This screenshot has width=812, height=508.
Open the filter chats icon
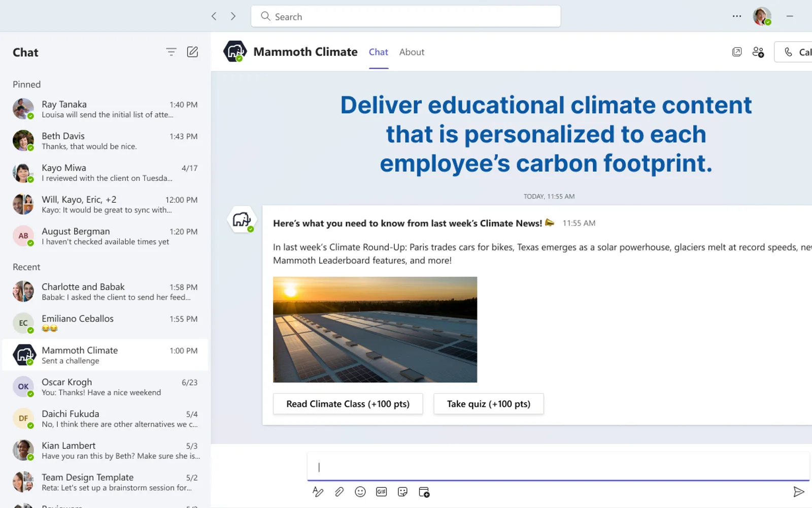(x=171, y=52)
